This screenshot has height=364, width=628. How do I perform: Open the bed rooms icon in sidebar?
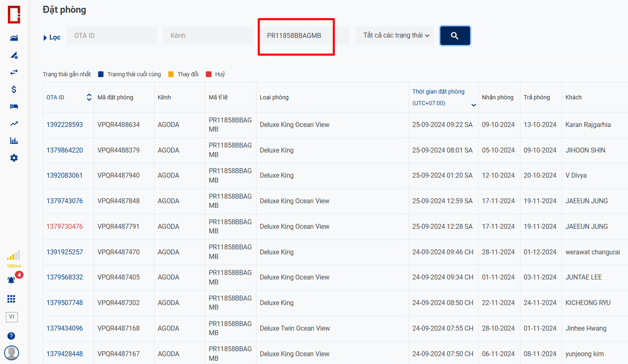(14, 106)
